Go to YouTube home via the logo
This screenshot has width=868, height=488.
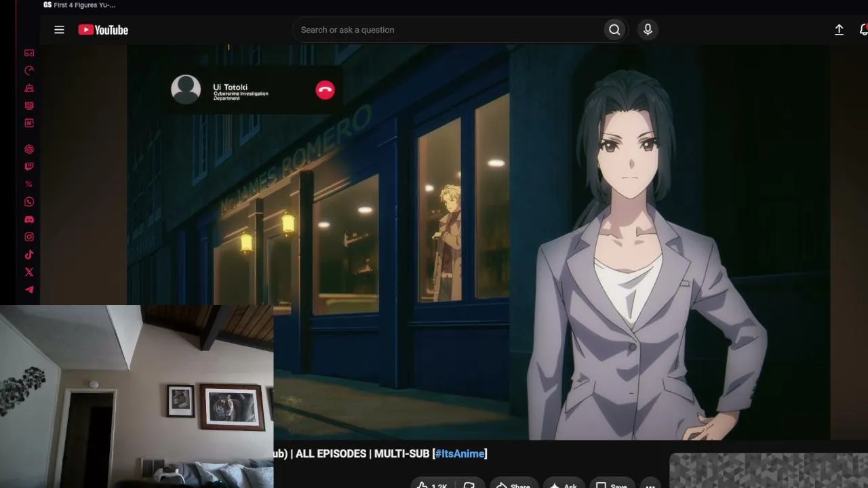pyautogui.click(x=103, y=30)
